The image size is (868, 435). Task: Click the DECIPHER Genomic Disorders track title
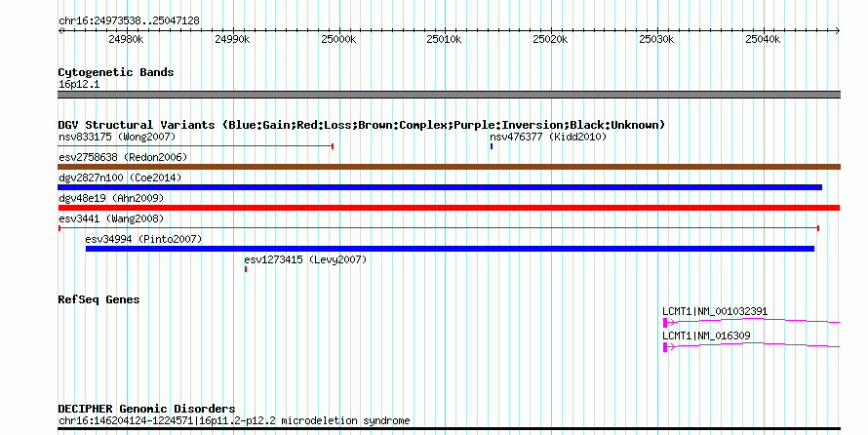[146, 409]
